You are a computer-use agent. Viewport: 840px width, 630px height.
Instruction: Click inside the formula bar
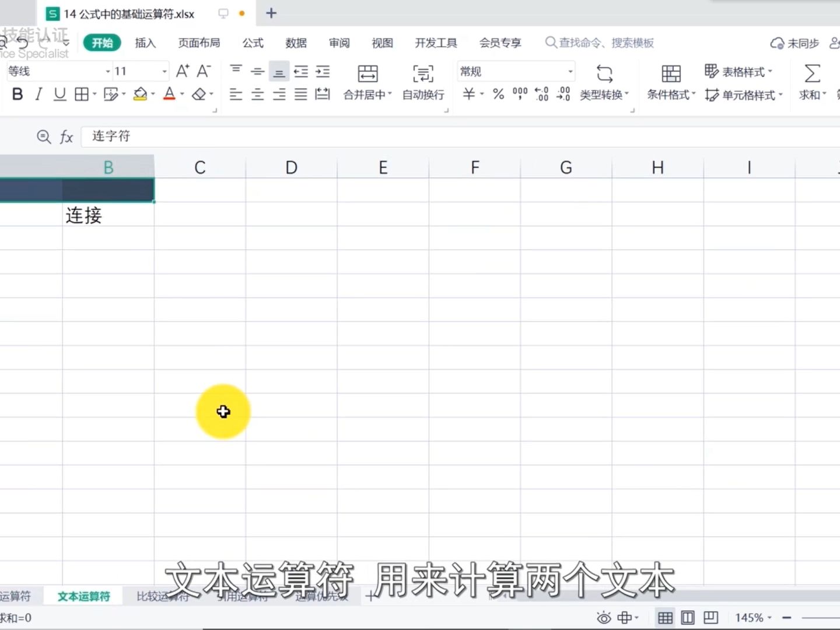point(233,136)
